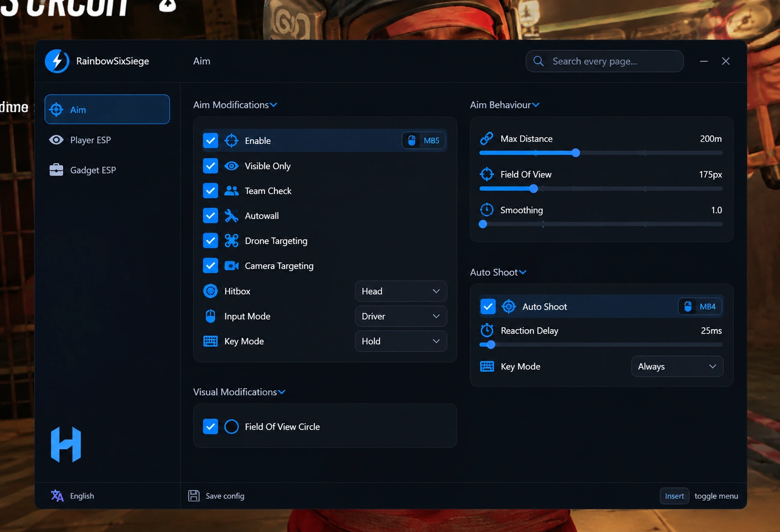This screenshot has width=780, height=532.
Task: Click the tools icon next to Autowall
Action: (232, 216)
